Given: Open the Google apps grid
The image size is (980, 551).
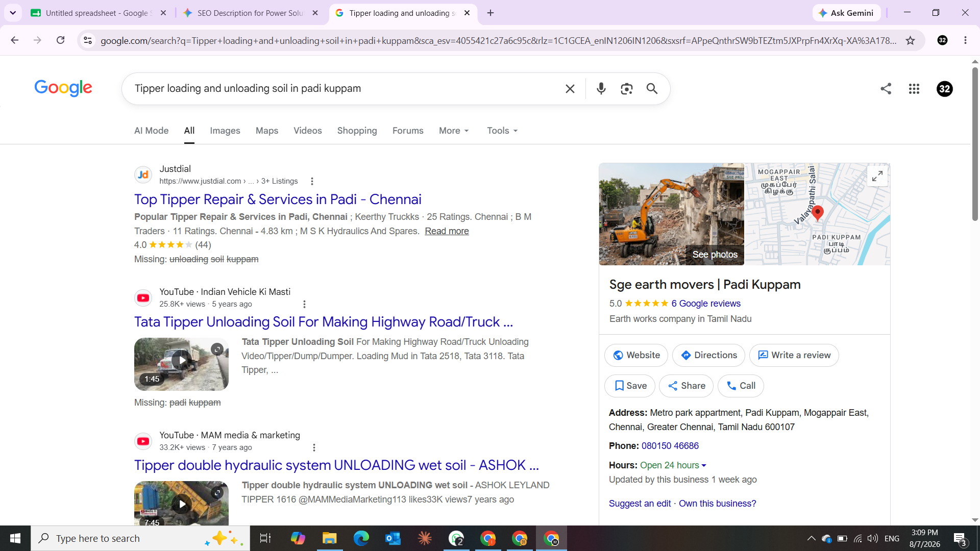Looking at the screenshot, I should [914, 89].
